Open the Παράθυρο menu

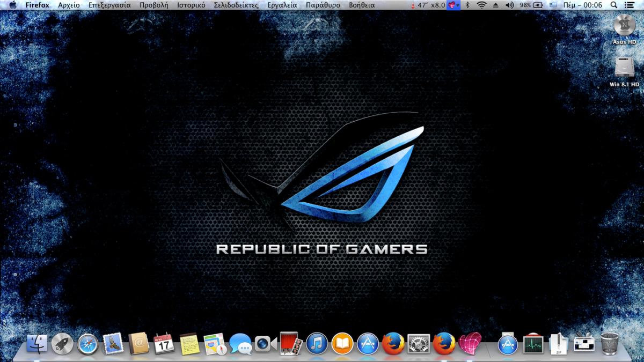323,5
